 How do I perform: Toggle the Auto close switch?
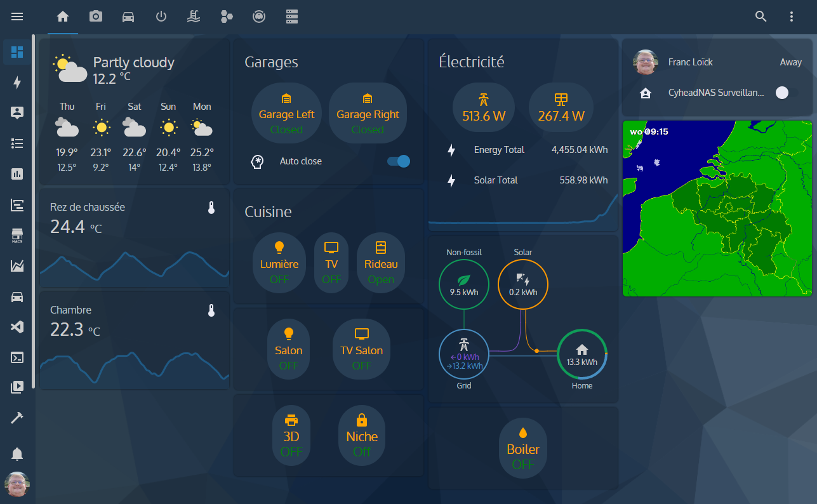(x=399, y=161)
